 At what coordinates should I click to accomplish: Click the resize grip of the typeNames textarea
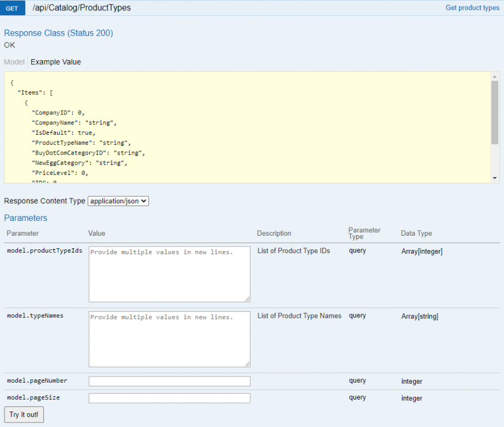[248, 363]
